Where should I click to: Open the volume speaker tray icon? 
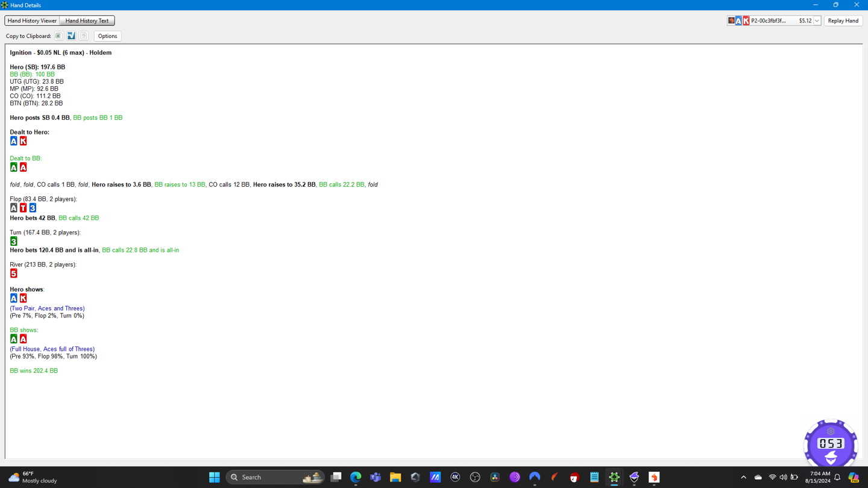click(x=783, y=477)
